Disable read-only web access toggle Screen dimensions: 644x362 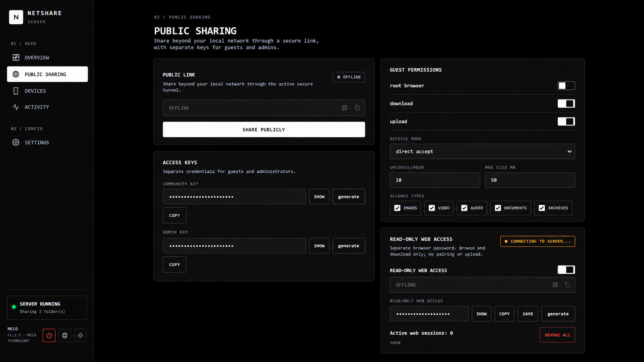pyautogui.click(x=566, y=270)
